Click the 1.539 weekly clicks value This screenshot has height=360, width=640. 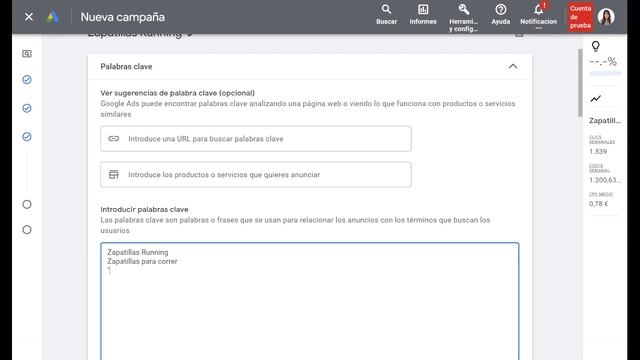(598, 151)
